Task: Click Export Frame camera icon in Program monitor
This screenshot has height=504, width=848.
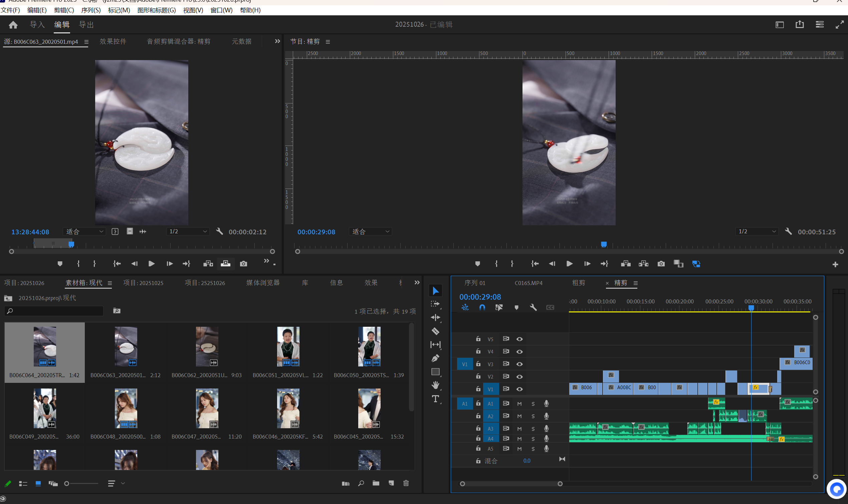Action: point(661,264)
